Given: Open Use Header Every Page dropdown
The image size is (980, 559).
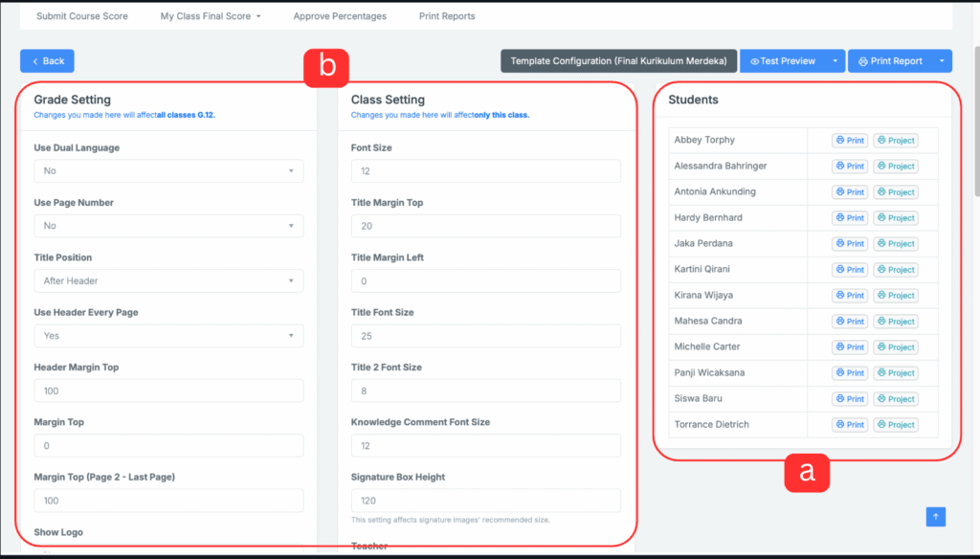Looking at the screenshot, I should click(168, 336).
